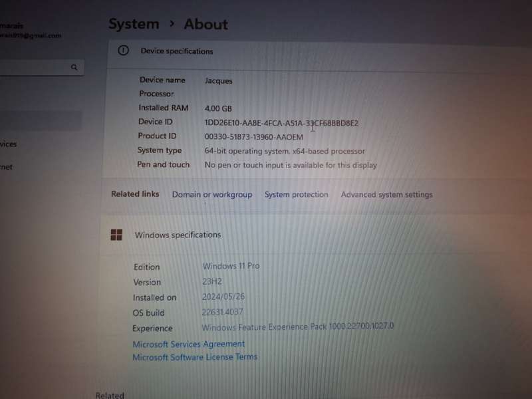Click the Processor label row
The height and width of the screenshot is (399, 532).
tap(156, 94)
